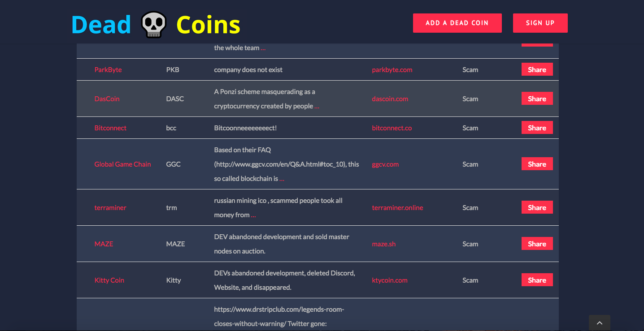Click the scroll-to-top arrow icon
This screenshot has width=644, height=331.
coord(600,323)
